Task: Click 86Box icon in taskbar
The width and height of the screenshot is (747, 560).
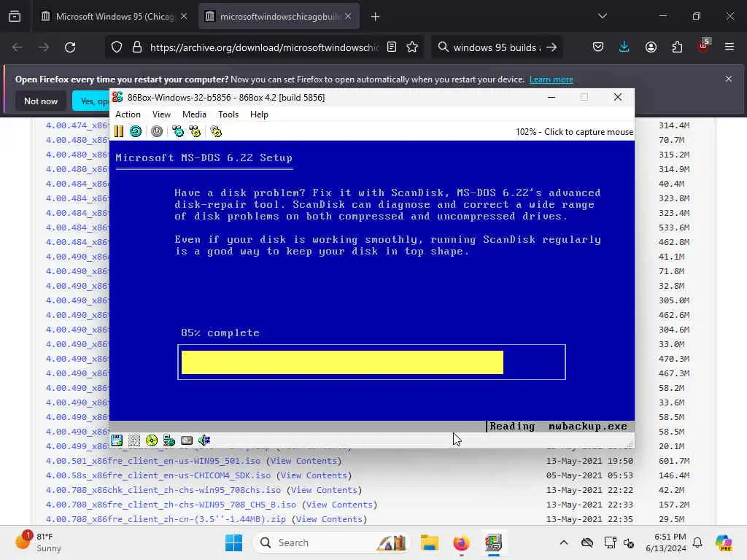Action: [x=494, y=542]
